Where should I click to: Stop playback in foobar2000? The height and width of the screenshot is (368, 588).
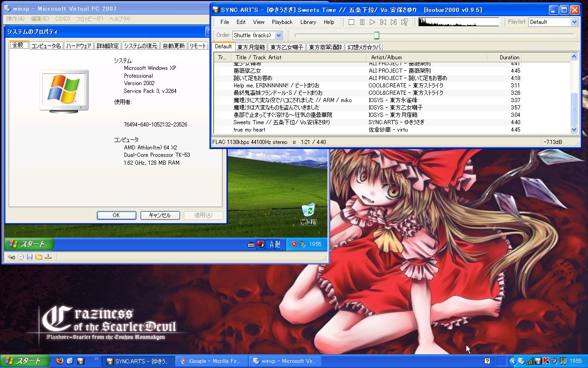(351, 22)
